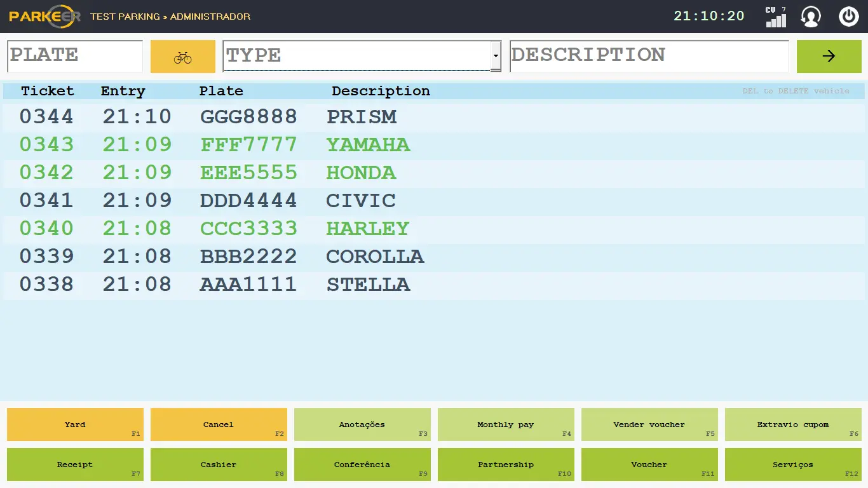
Task: Click description PRISM
Action: (362, 117)
